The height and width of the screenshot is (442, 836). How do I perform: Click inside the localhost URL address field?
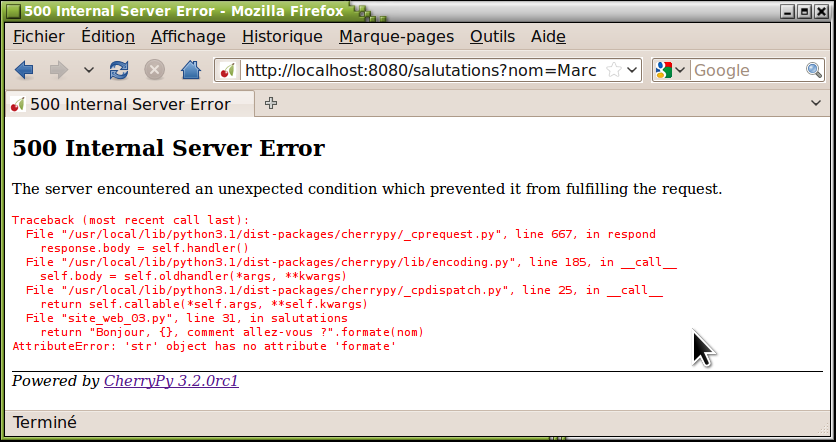point(420,71)
